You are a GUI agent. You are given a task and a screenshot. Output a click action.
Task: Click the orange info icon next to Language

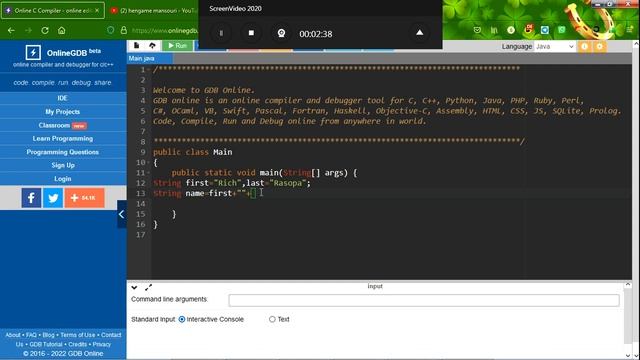click(584, 47)
